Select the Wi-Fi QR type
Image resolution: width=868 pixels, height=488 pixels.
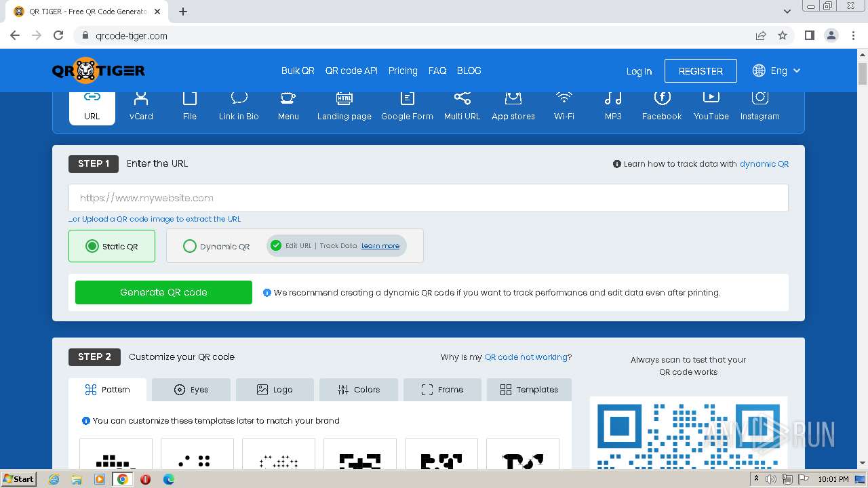pos(564,106)
